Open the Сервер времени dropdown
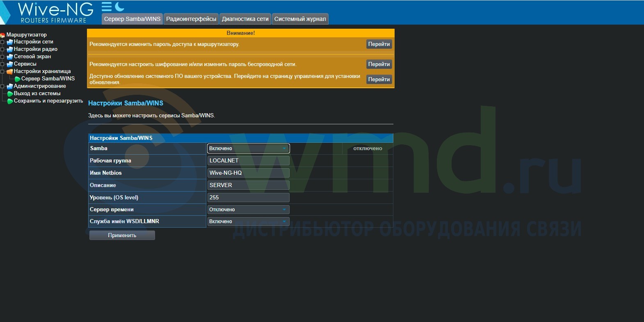Screen dimensions: 644x322 click(248, 210)
